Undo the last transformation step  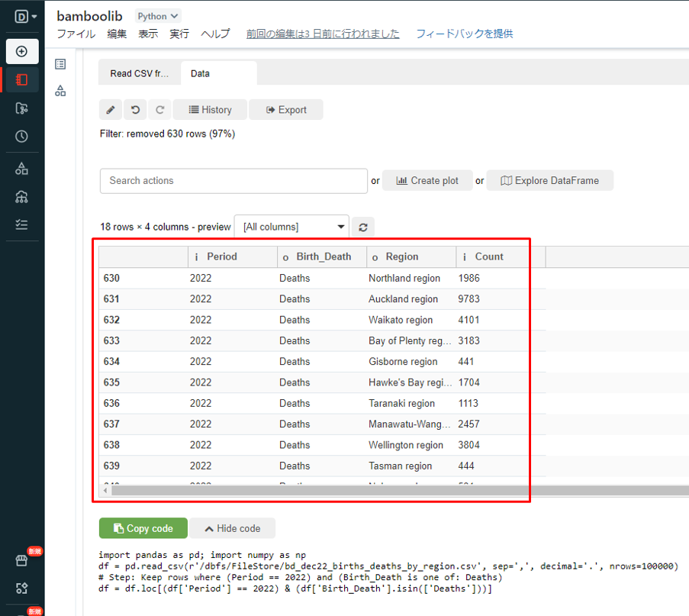coord(135,110)
